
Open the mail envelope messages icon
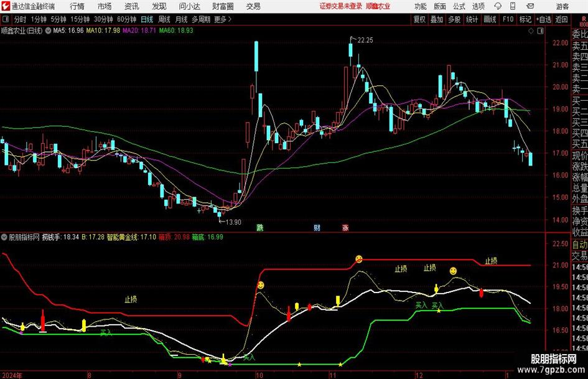click(530, 6)
